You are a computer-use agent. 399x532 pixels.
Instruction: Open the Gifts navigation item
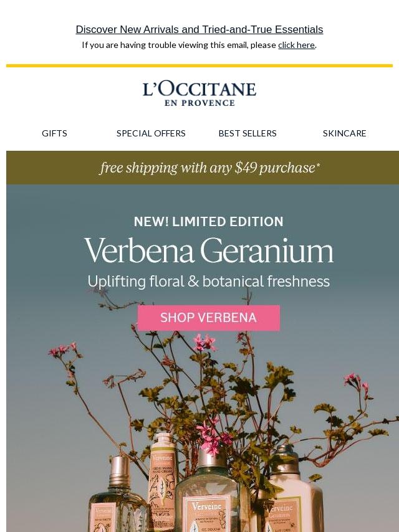[54, 133]
